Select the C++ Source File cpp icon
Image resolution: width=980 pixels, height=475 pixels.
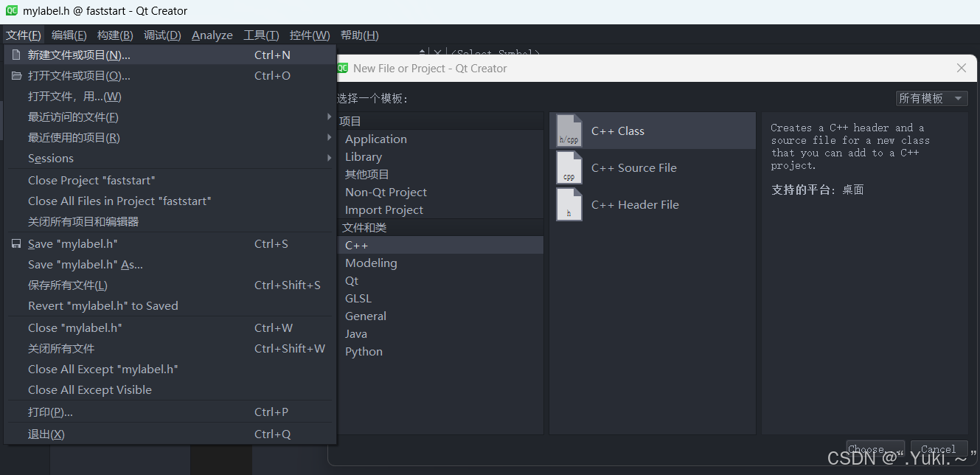(x=569, y=168)
